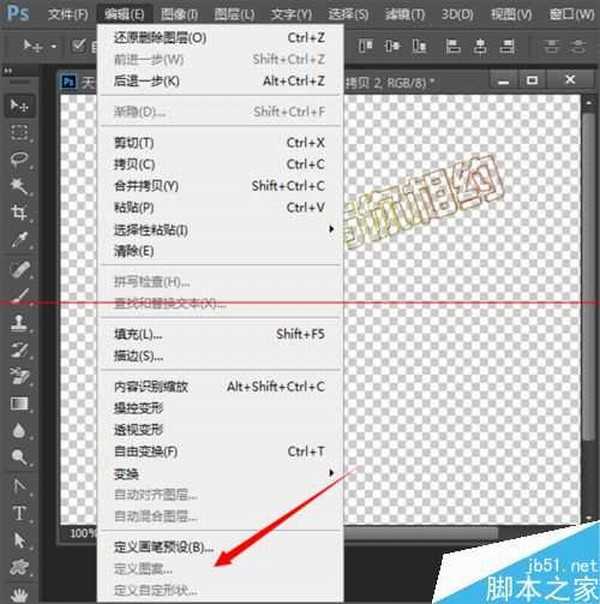This screenshot has height=604, width=600.
Task: Close the open 编辑(E) menu
Action: [124, 15]
